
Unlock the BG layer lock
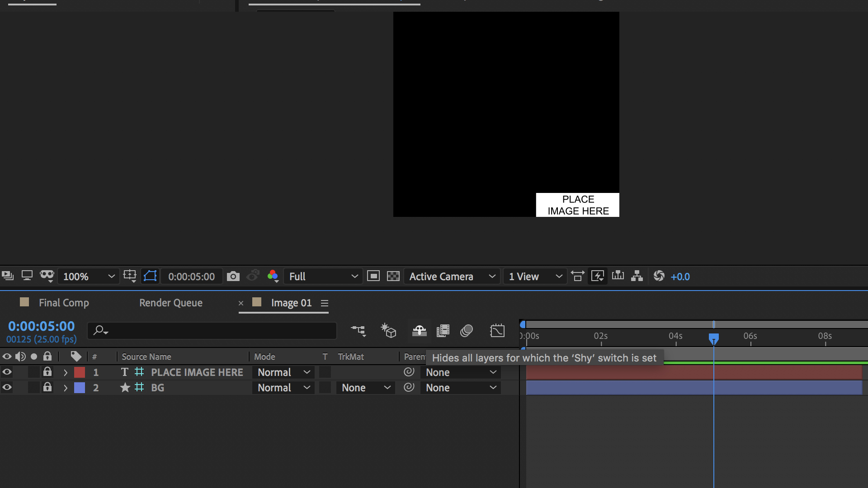point(47,388)
